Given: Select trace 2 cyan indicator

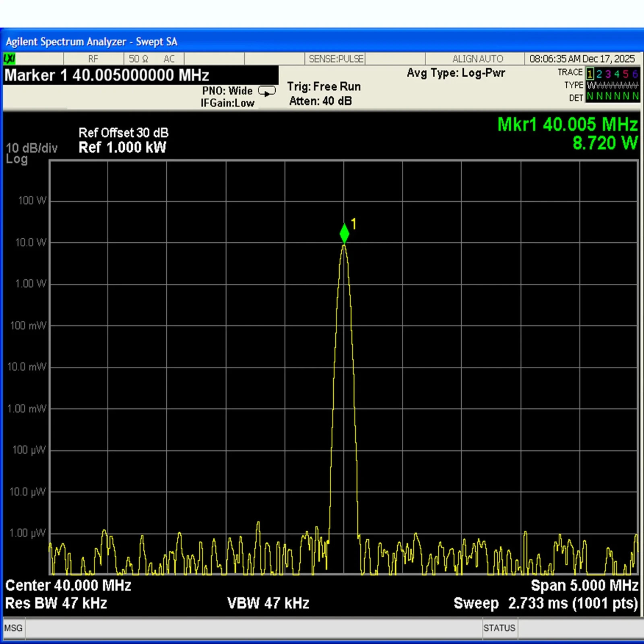Looking at the screenshot, I should click(599, 74).
